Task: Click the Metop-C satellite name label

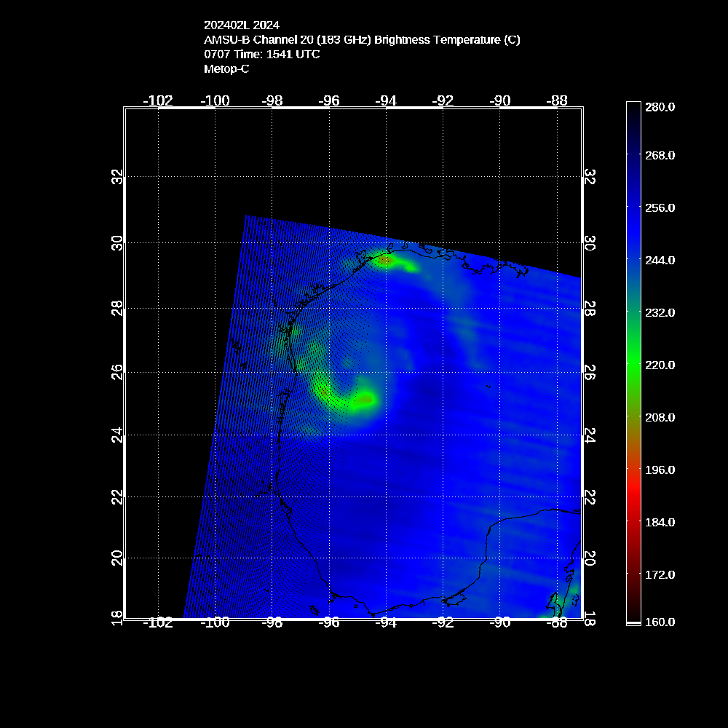Action: pyautogui.click(x=226, y=69)
